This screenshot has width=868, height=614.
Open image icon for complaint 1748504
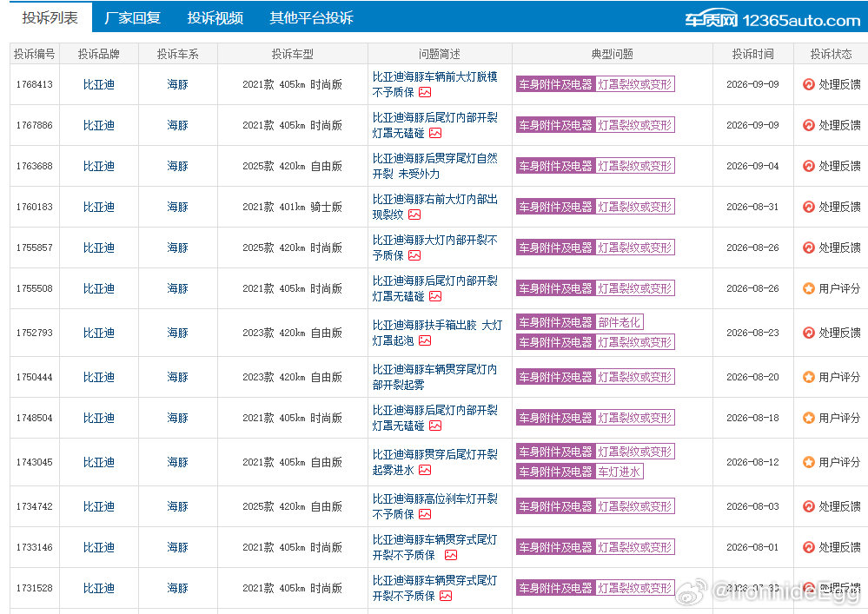(x=435, y=426)
